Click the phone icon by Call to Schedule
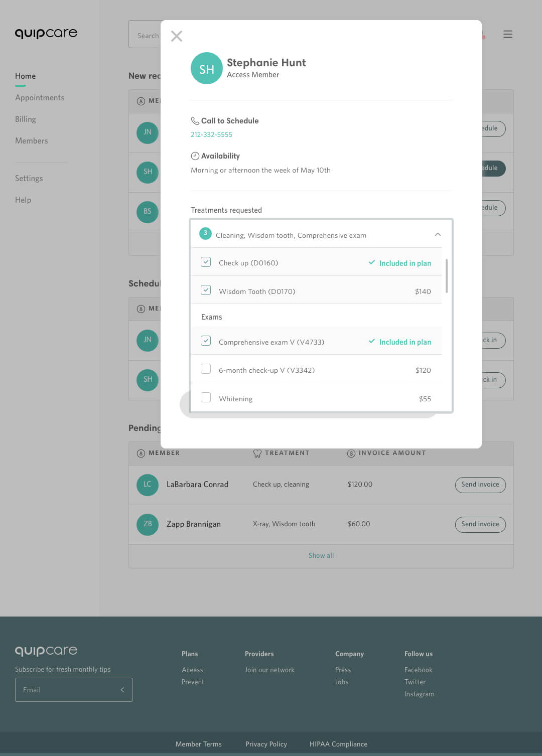 (195, 121)
